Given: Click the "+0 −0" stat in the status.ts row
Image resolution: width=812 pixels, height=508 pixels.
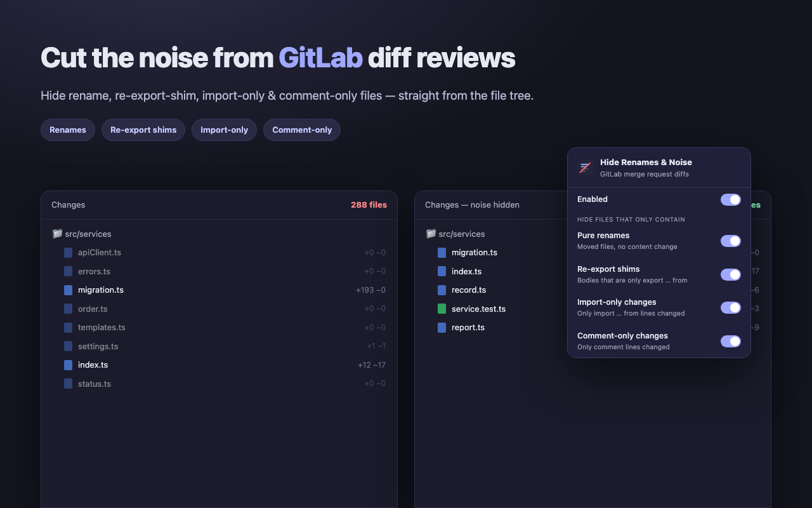Looking at the screenshot, I should pyautogui.click(x=375, y=384).
